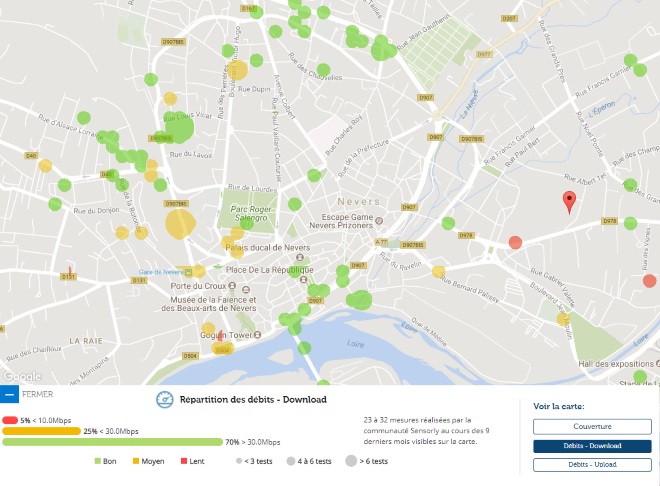Click the large green circle near Rue Louis Vicat
This screenshot has height=486, width=660.
pos(178,129)
